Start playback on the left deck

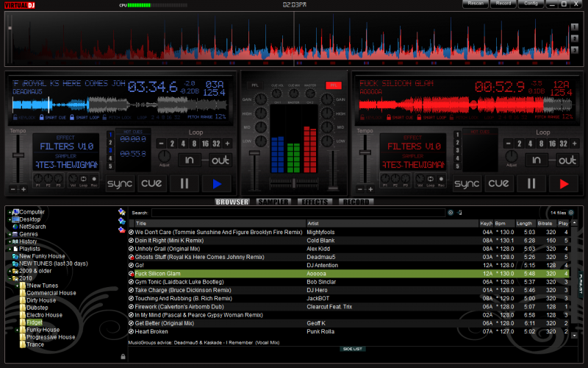click(216, 183)
